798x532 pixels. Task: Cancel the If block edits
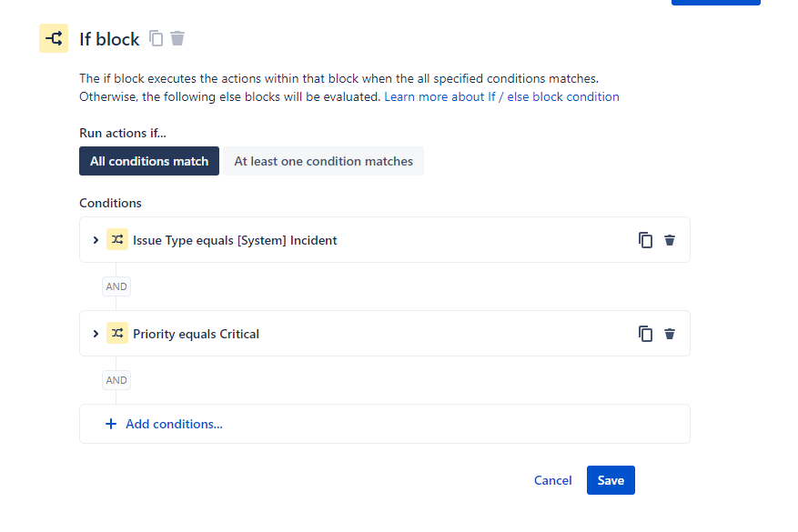tap(553, 480)
